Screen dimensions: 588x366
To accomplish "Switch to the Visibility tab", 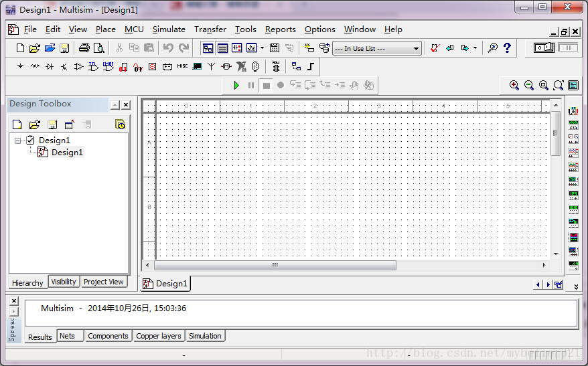I will 64,282.
